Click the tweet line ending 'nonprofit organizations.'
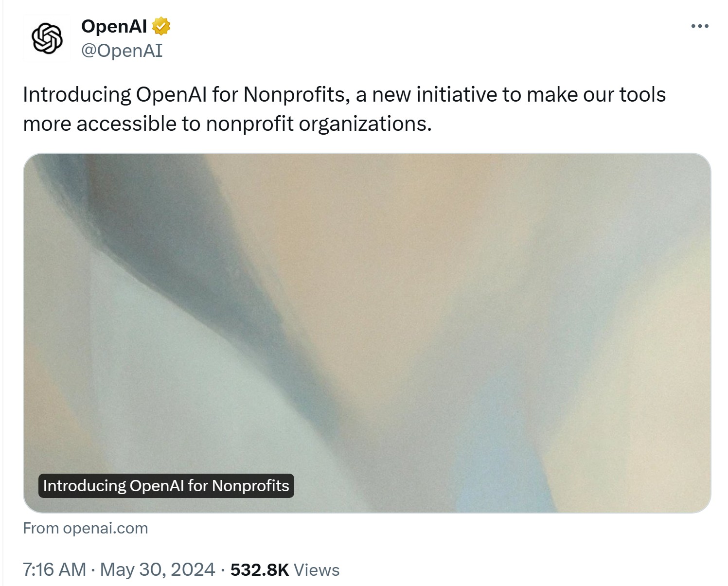This screenshot has height=586, width=728. [x=227, y=124]
